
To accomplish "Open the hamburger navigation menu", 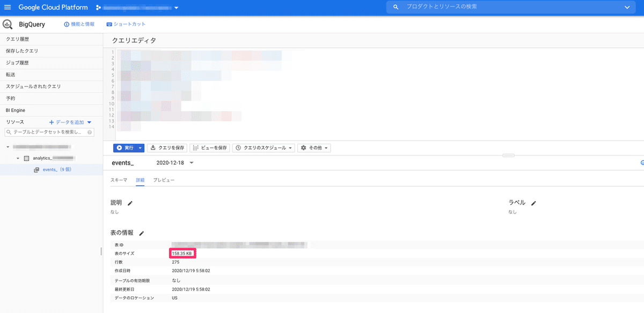I will coord(8,8).
